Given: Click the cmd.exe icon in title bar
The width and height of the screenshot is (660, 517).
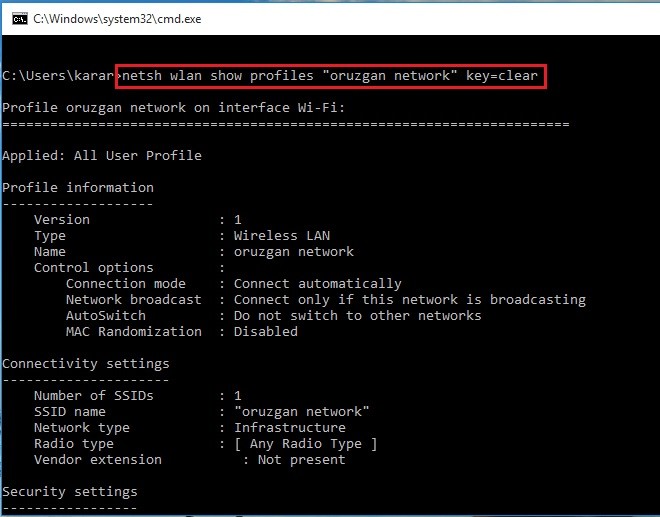Looking at the screenshot, I should tap(17, 18).
